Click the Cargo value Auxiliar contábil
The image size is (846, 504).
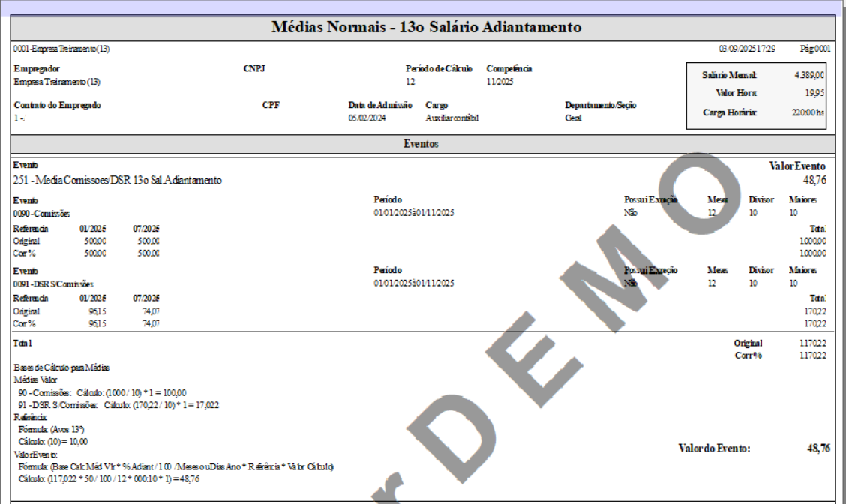pyautogui.click(x=451, y=118)
